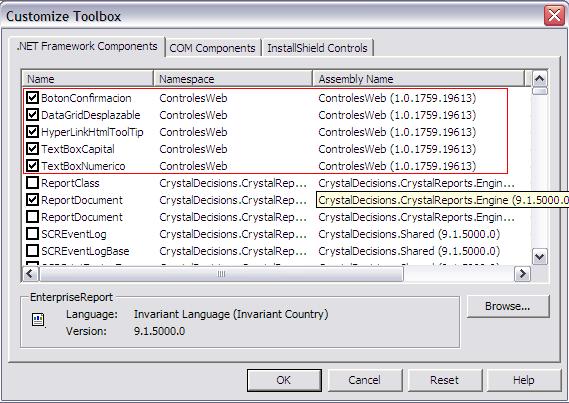This screenshot has width=569, height=403.
Task: Click the horizontal scrollbar right arrow
Action: coord(523,274)
